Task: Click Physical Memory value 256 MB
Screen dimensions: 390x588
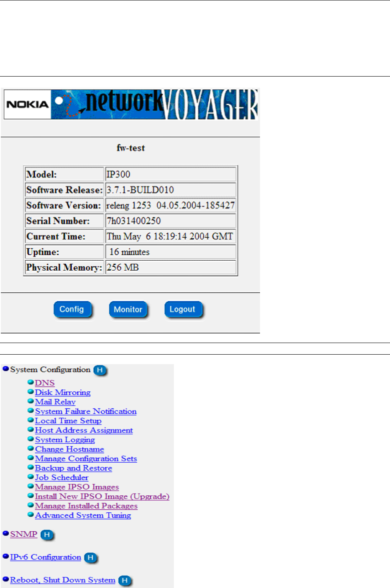Action: pos(123,267)
